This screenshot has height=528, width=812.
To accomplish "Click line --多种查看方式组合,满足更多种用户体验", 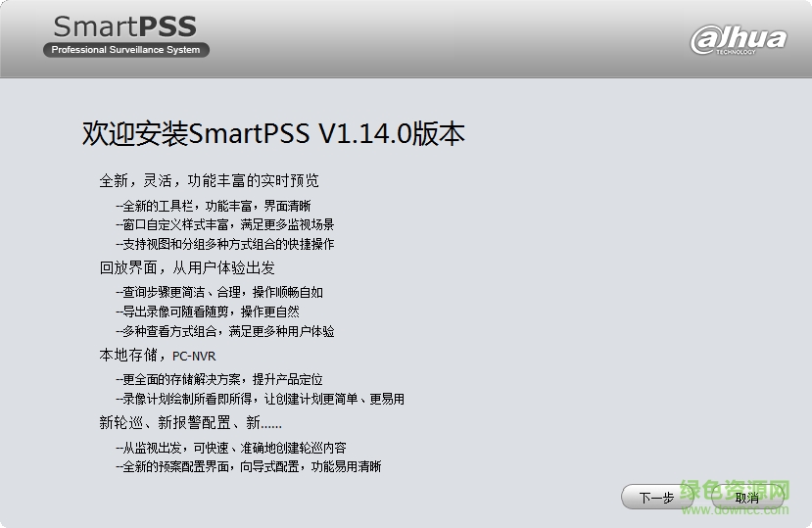I will point(225,332).
